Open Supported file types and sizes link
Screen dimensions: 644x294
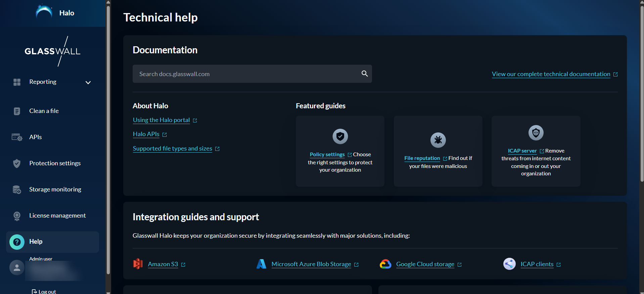[172, 149]
